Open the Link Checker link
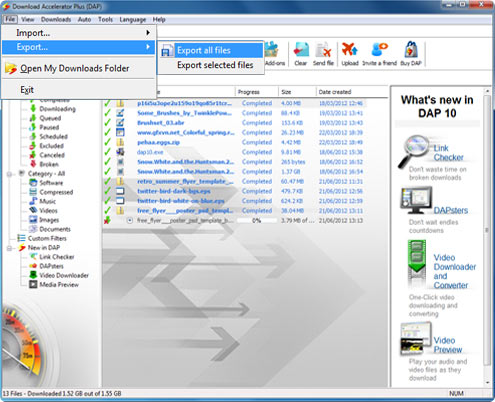 point(448,153)
